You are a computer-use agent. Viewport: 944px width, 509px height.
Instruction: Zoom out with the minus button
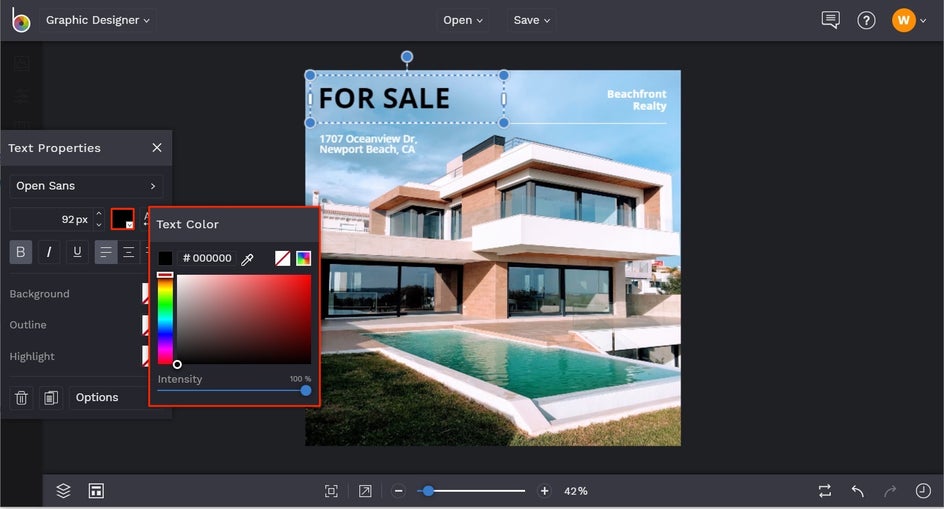[x=399, y=491]
